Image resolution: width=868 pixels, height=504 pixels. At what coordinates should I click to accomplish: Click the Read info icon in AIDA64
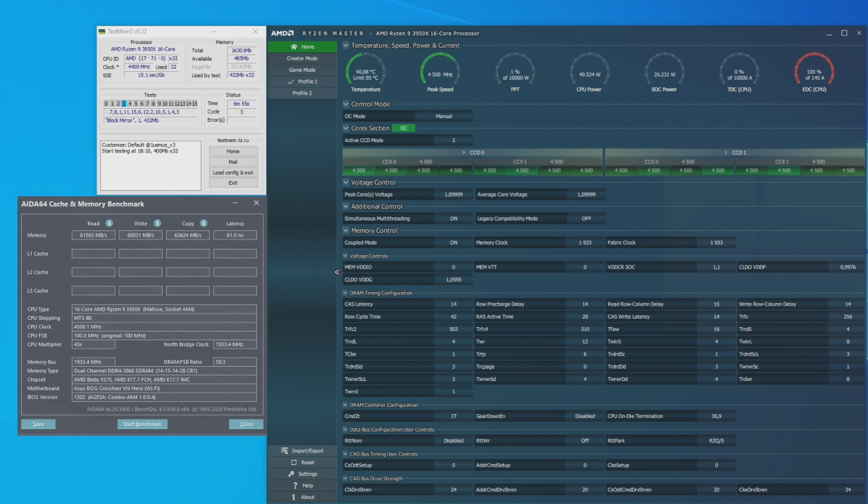(109, 223)
